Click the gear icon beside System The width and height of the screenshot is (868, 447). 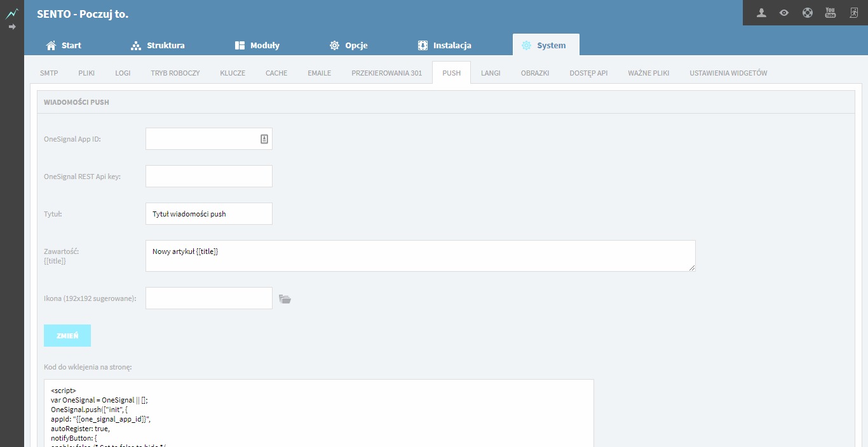tap(526, 46)
